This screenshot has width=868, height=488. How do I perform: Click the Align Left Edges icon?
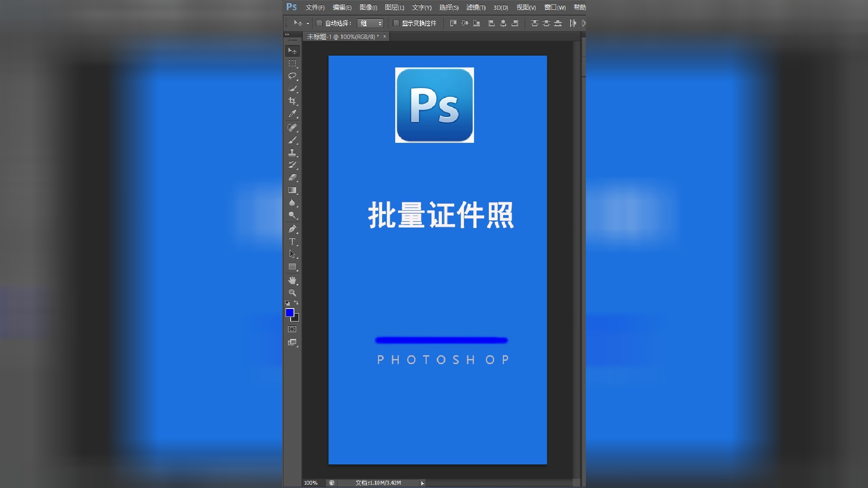(x=491, y=23)
